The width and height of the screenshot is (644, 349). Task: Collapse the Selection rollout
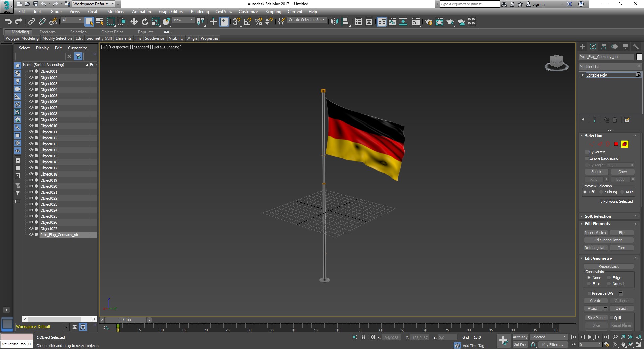[x=582, y=136]
